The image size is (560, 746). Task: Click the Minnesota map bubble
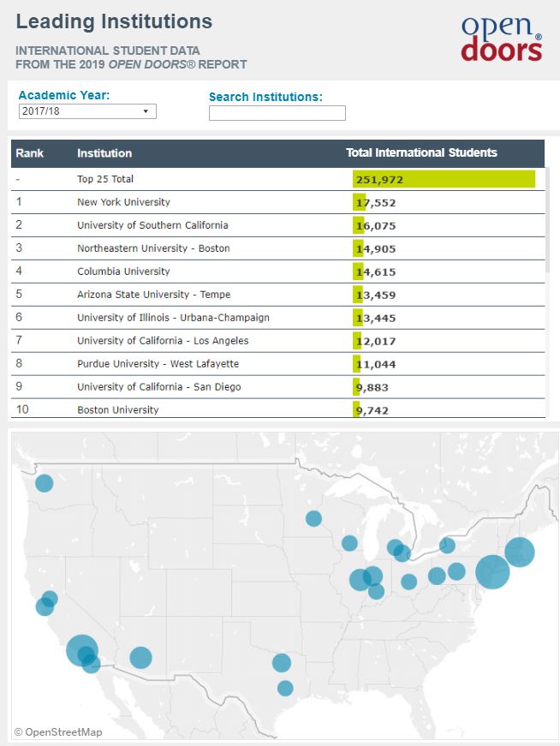coord(313,518)
